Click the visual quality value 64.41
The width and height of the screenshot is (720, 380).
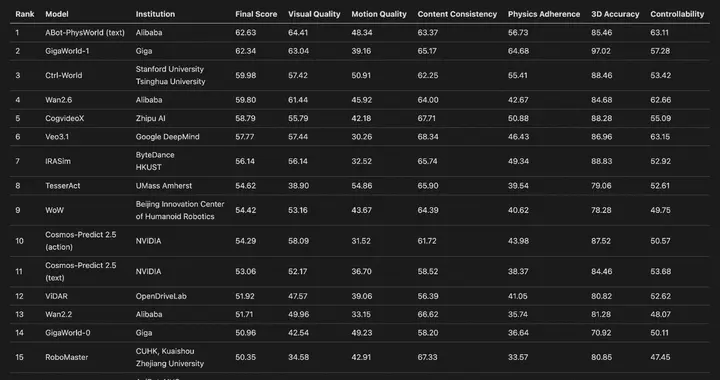point(298,33)
